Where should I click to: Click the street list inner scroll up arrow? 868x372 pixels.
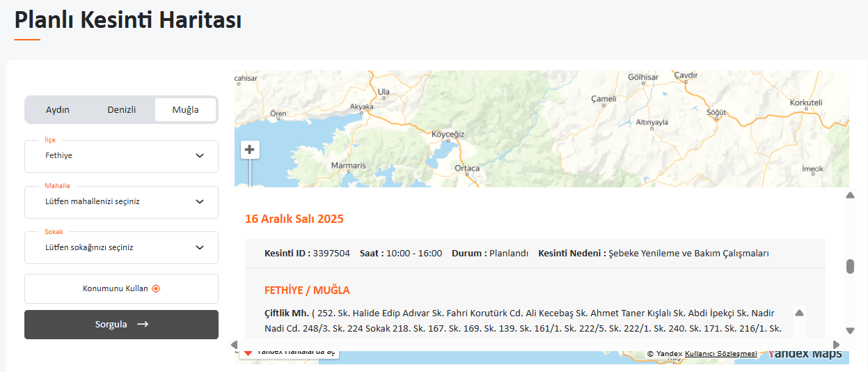799,313
